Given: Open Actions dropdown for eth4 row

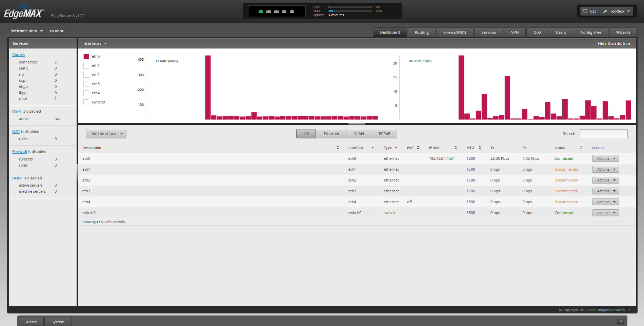Looking at the screenshot, I should click(x=605, y=202).
